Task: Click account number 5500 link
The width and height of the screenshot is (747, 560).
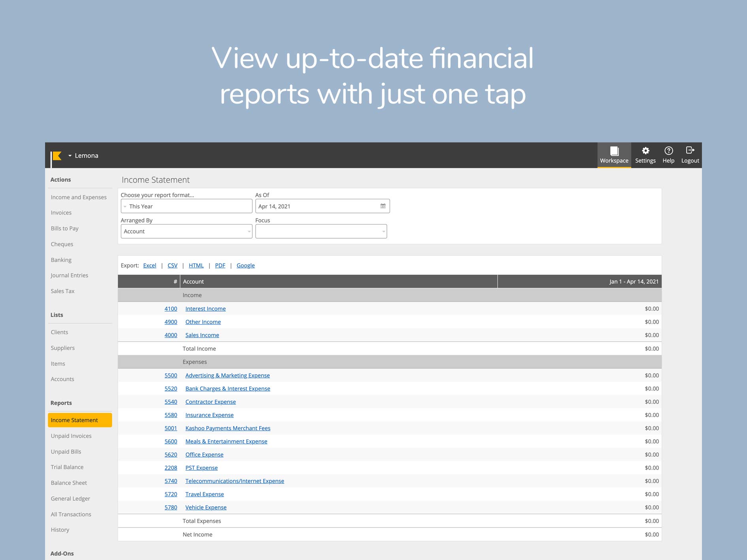Action: (171, 375)
